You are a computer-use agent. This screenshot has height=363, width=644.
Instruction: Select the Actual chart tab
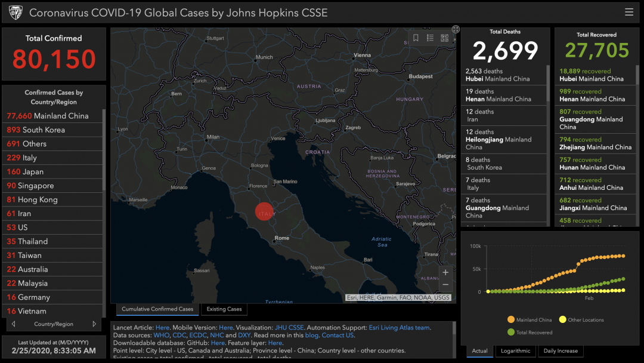[479, 351]
